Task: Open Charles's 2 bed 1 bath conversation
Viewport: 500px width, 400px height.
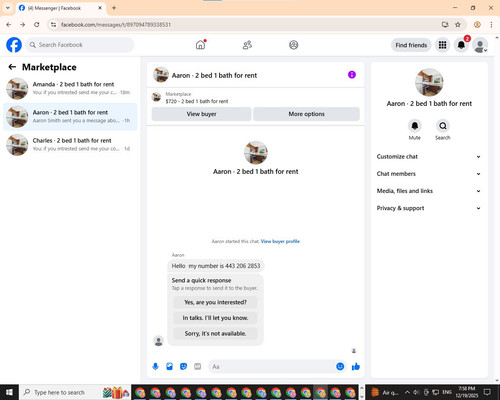Action: pyautogui.click(x=70, y=145)
